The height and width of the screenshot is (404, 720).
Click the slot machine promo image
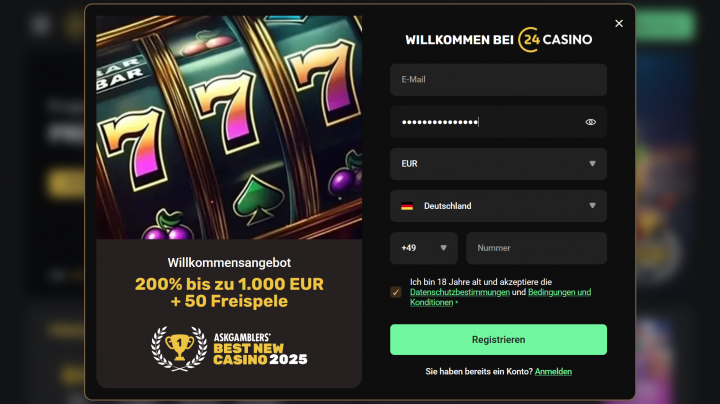pyautogui.click(x=229, y=127)
